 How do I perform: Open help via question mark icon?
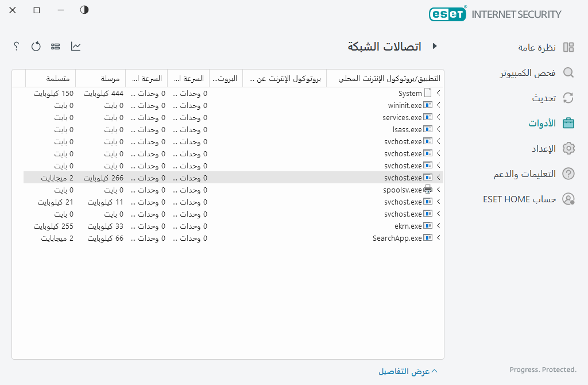click(16, 47)
